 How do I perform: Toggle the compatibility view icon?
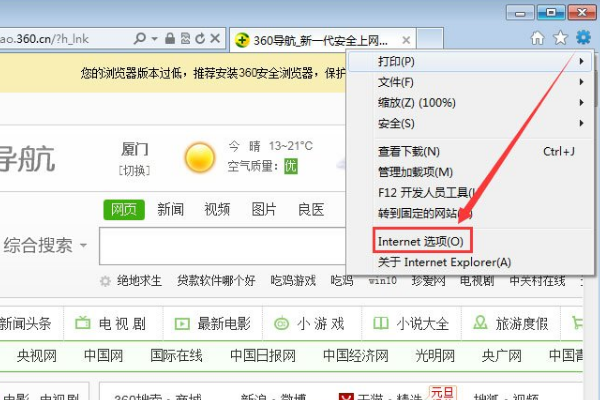(x=185, y=38)
